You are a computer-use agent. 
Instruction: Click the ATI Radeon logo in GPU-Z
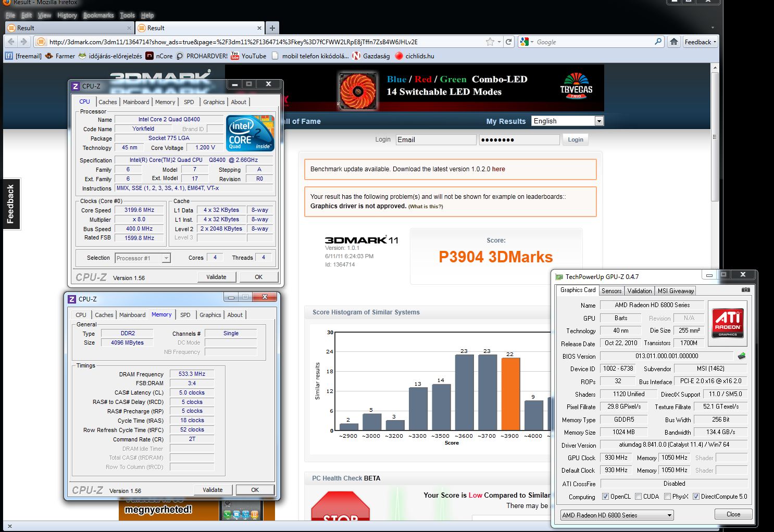pyautogui.click(x=728, y=323)
